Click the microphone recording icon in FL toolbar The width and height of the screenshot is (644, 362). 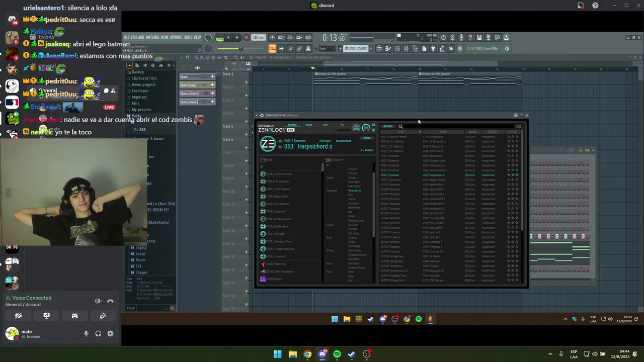(461, 38)
